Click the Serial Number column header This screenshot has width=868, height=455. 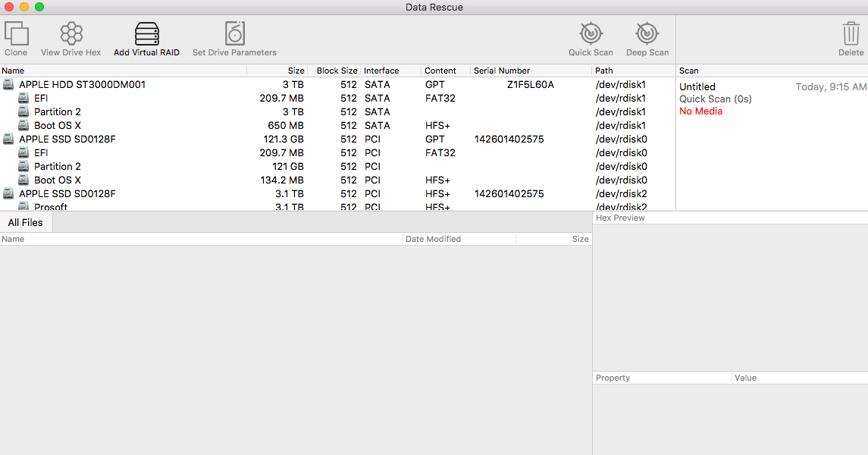pos(501,71)
